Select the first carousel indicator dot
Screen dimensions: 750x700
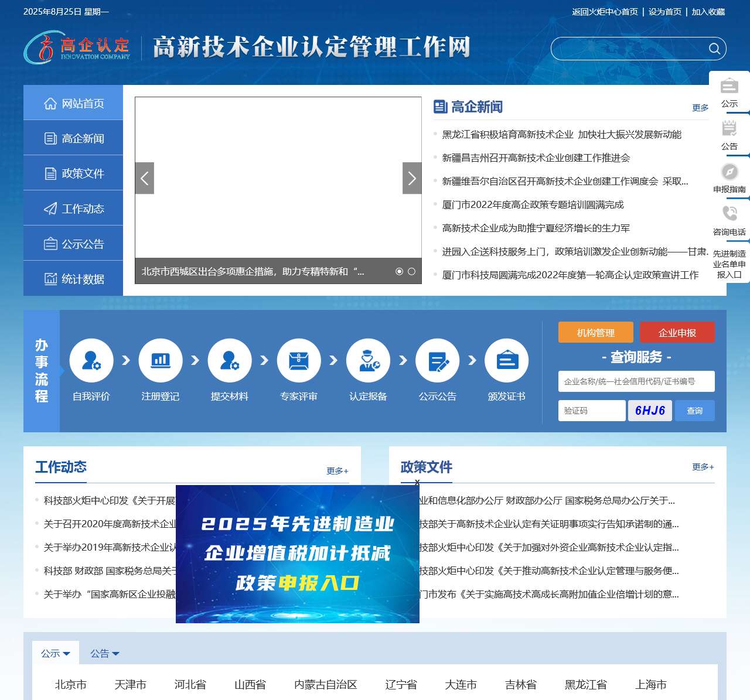tap(400, 271)
